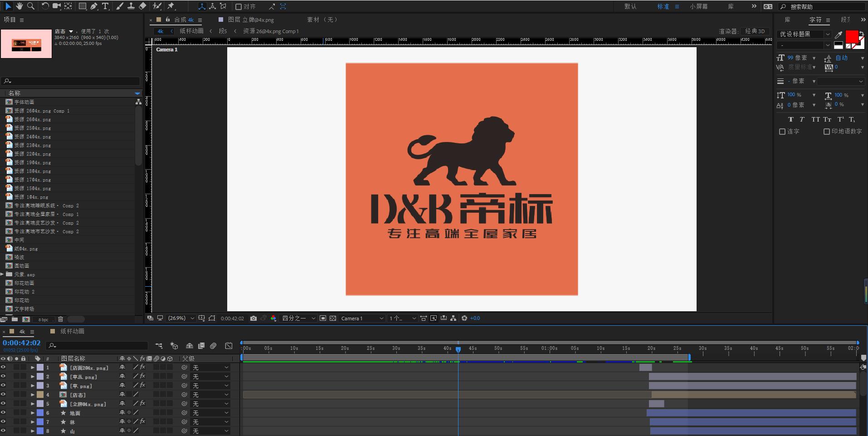Click the 段5 breadcrumb in comp navigator

(x=223, y=31)
